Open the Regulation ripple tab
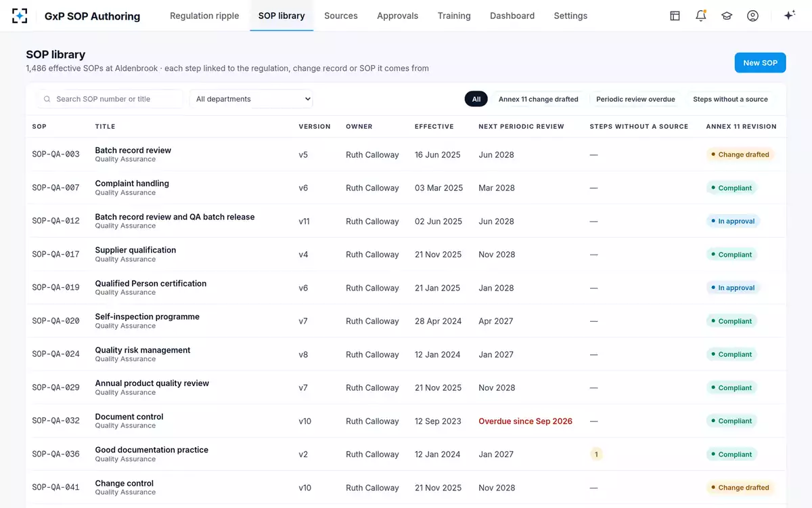Viewport: 812px width, 508px height. tap(204, 16)
